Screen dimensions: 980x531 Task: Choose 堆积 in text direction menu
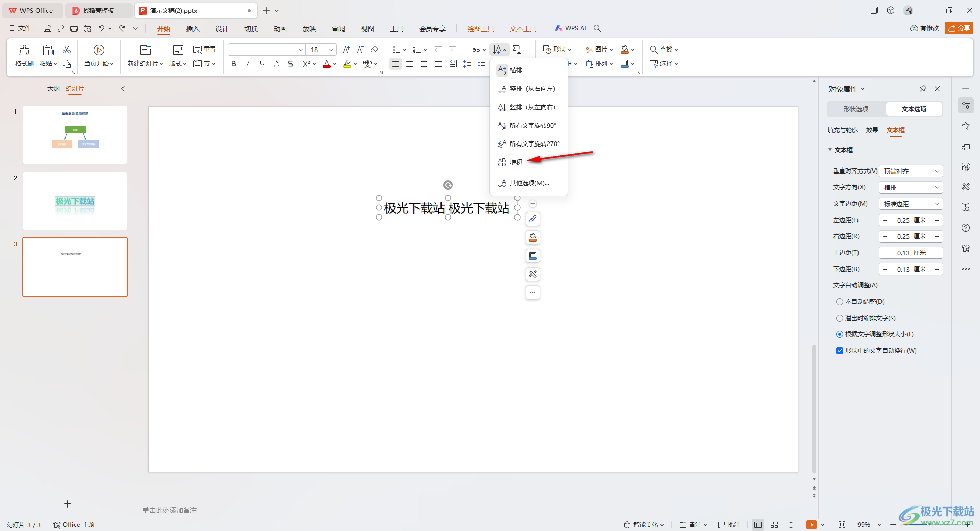529,162
